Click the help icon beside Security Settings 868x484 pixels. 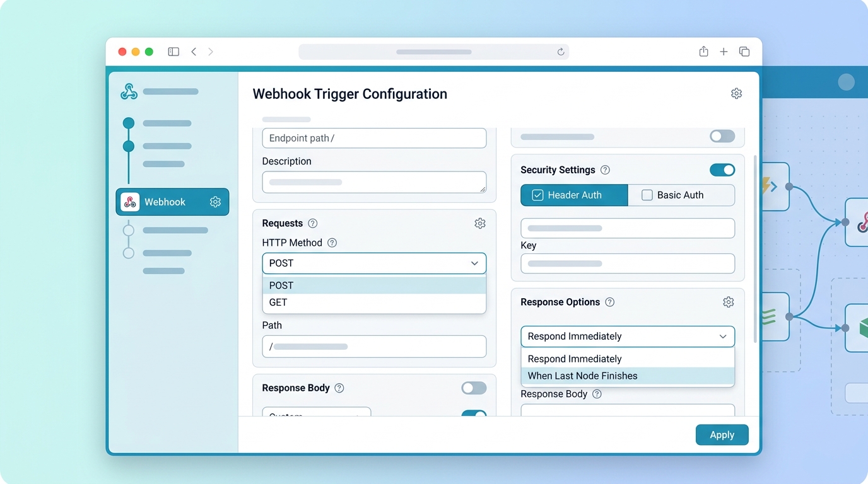(x=605, y=170)
